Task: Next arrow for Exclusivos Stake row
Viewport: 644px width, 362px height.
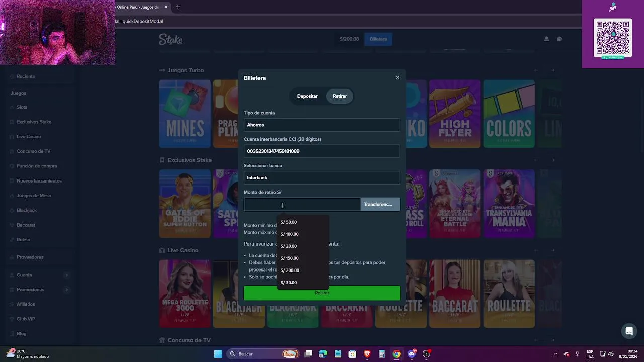Action: [553, 160]
